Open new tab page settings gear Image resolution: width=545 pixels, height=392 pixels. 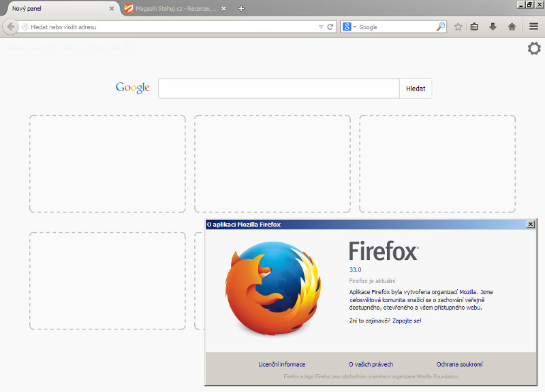click(x=534, y=48)
